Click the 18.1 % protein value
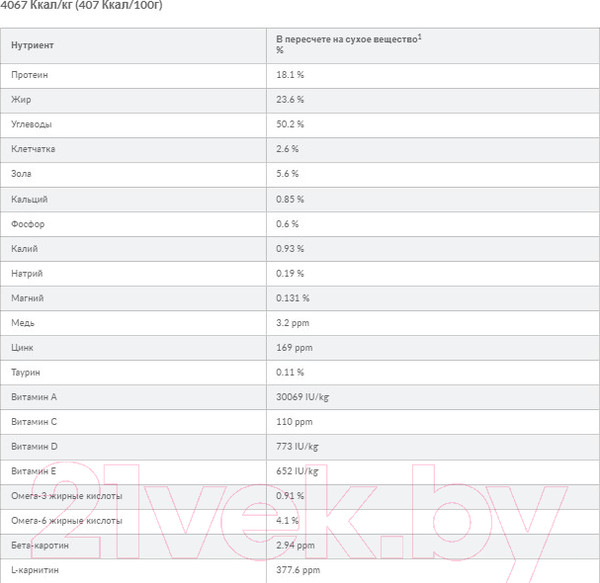Image resolution: width=600 pixels, height=583 pixels. (x=290, y=75)
